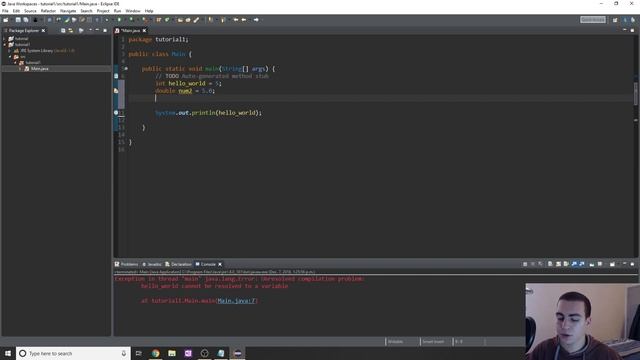Collapse All in Package Explorer
The width and height of the screenshot is (640, 360).
point(63,31)
